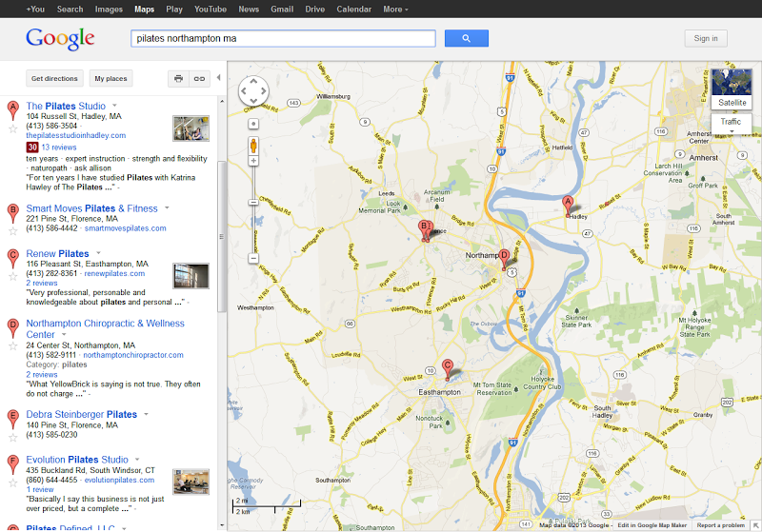Click the My places button
Viewport: 762px width, 532px height.
pyautogui.click(x=110, y=78)
